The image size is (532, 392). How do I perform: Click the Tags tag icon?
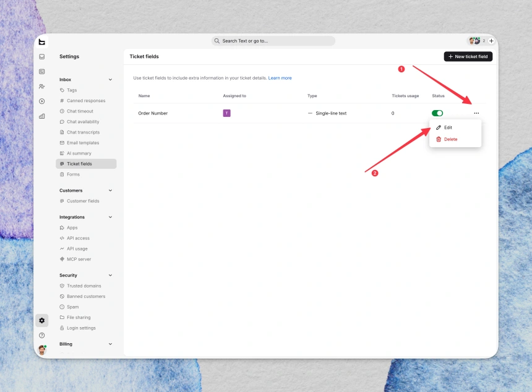[62, 90]
